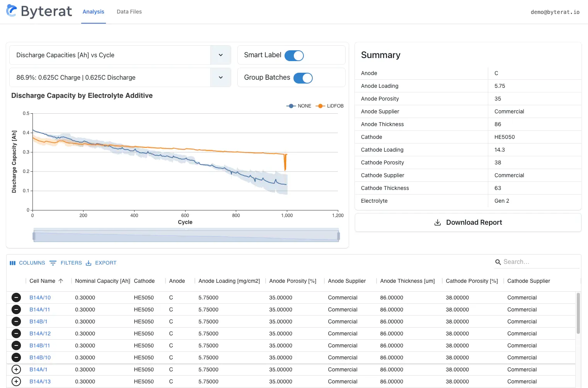Toggle off Smart Label
This screenshot has width=588, height=388.
tap(294, 55)
